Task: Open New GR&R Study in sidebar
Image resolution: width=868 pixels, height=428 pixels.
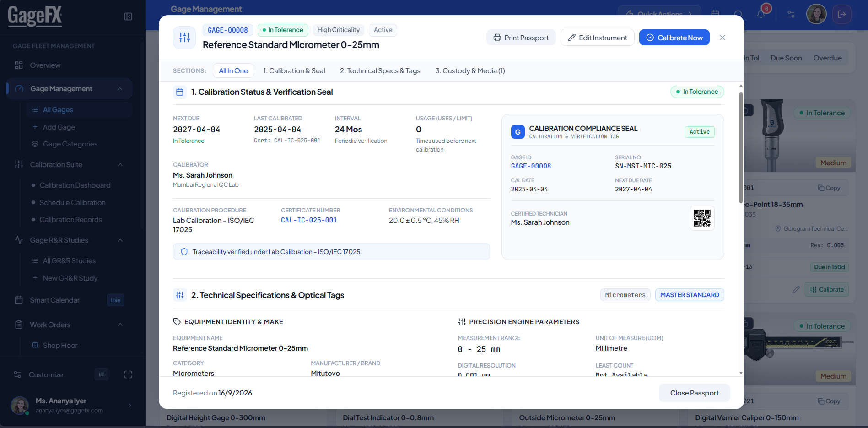Action: pos(70,278)
